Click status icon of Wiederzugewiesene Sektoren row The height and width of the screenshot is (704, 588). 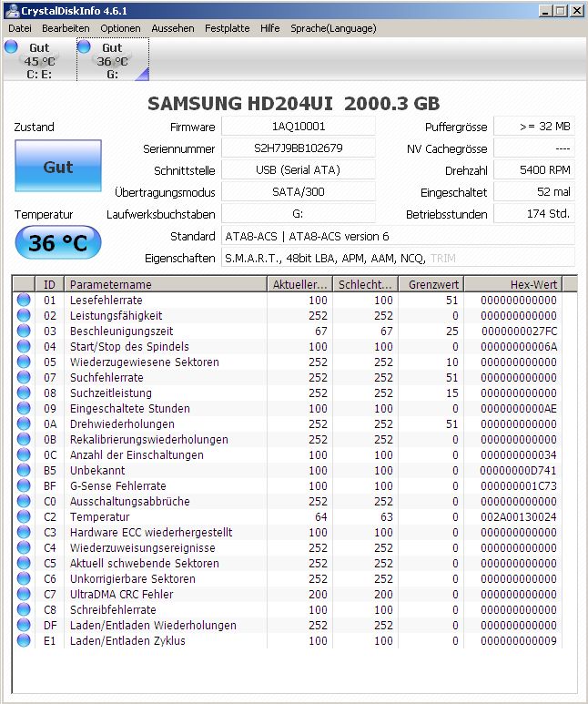pyautogui.click(x=23, y=362)
